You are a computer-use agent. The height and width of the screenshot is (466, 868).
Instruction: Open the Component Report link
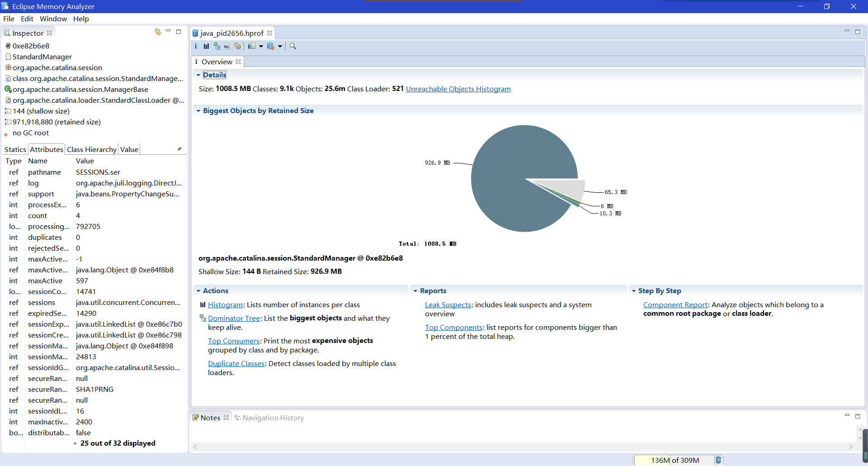pyautogui.click(x=675, y=305)
